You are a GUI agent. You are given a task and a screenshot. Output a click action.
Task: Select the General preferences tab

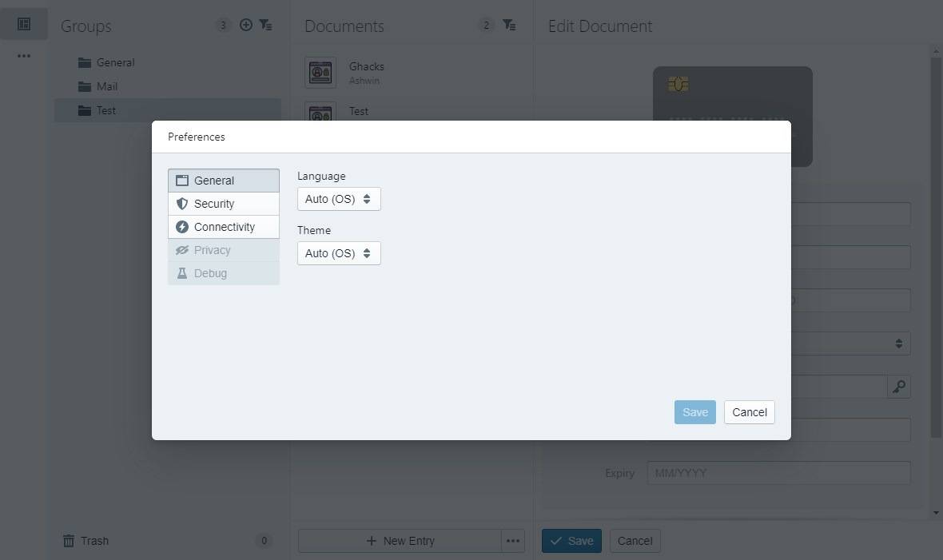[x=224, y=181]
